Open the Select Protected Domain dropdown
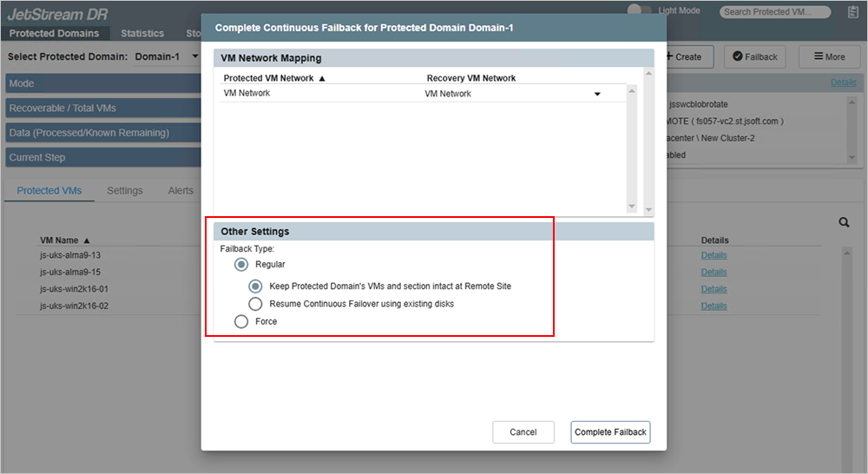 [x=167, y=56]
